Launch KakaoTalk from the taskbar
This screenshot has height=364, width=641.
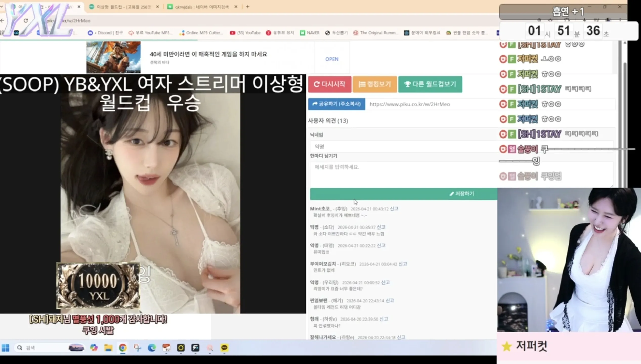pyautogui.click(x=224, y=348)
